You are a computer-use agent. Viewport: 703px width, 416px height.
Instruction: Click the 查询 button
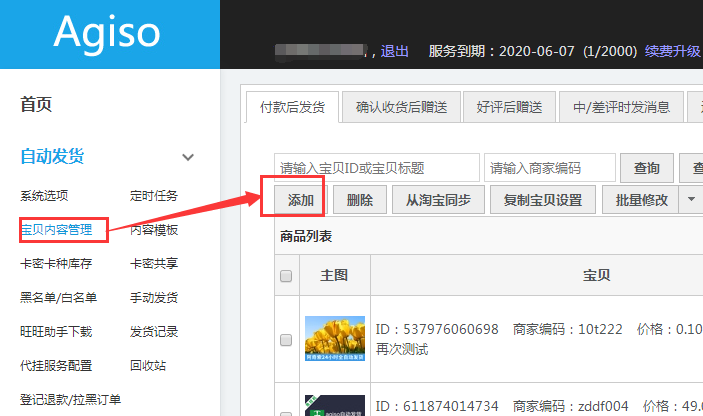point(647,168)
